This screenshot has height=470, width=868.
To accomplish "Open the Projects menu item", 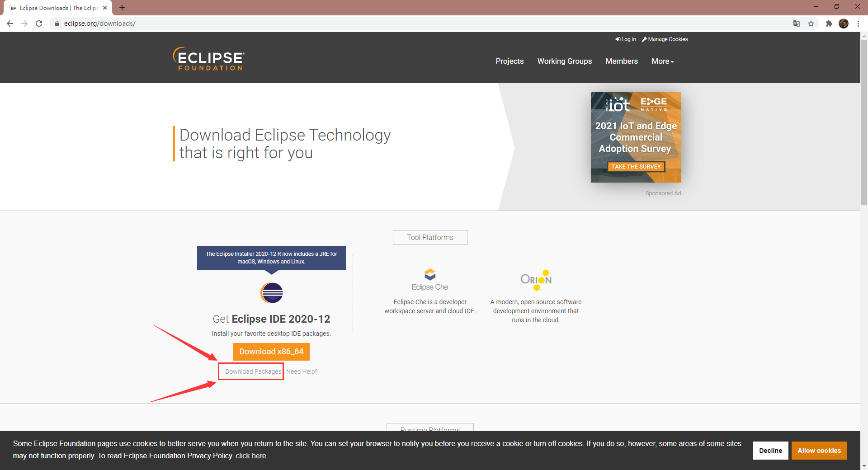I will (509, 61).
